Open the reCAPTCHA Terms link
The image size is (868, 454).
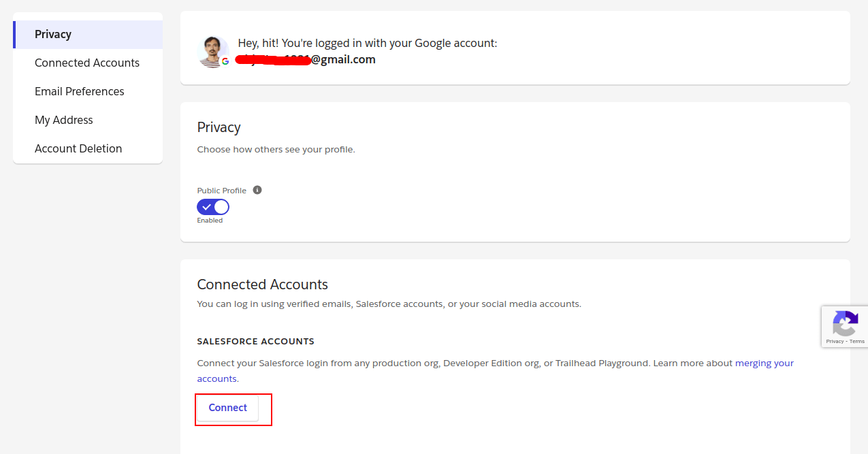856,341
